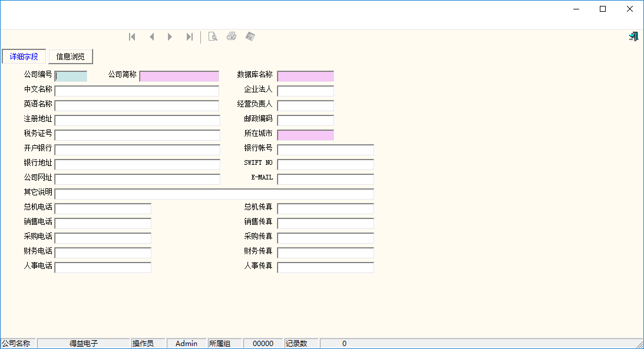Focus the 人事传真 input field
Viewport: 644px width, 349px height.
[325, 267]
